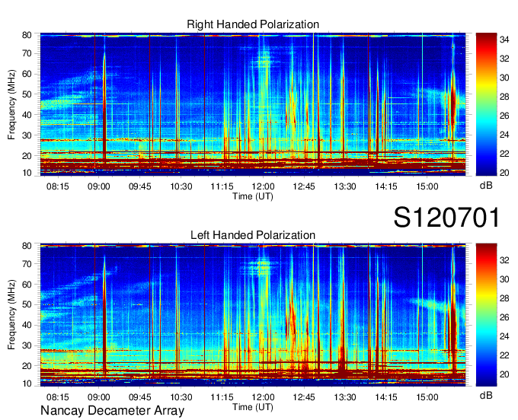518x420 pixels.
Task: Click Frequency (MHz) axis label of Left Handed plot
Action: (11, 315)
